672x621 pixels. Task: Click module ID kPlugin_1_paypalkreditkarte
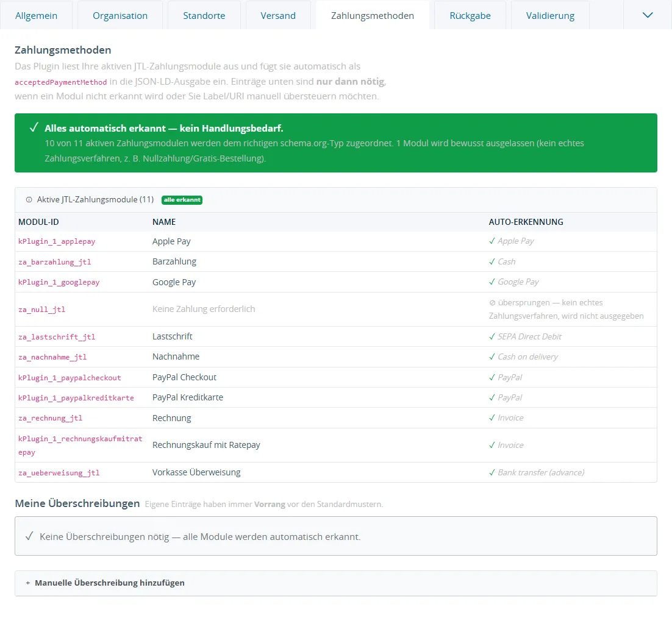[x=76, y=398]
